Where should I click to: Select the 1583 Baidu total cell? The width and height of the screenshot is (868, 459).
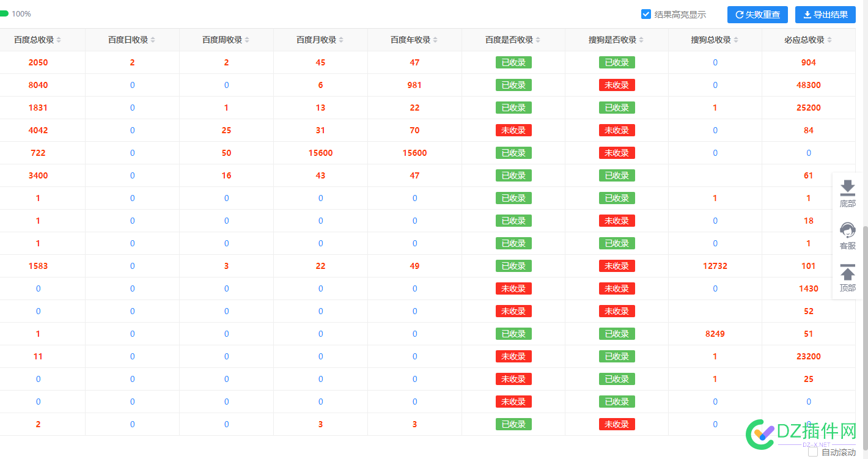coord(38,266)
